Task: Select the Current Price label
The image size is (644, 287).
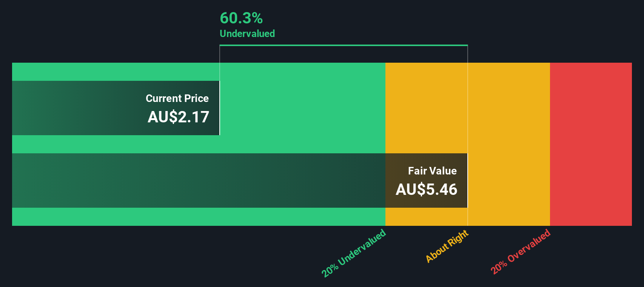Action: [177, 98]
